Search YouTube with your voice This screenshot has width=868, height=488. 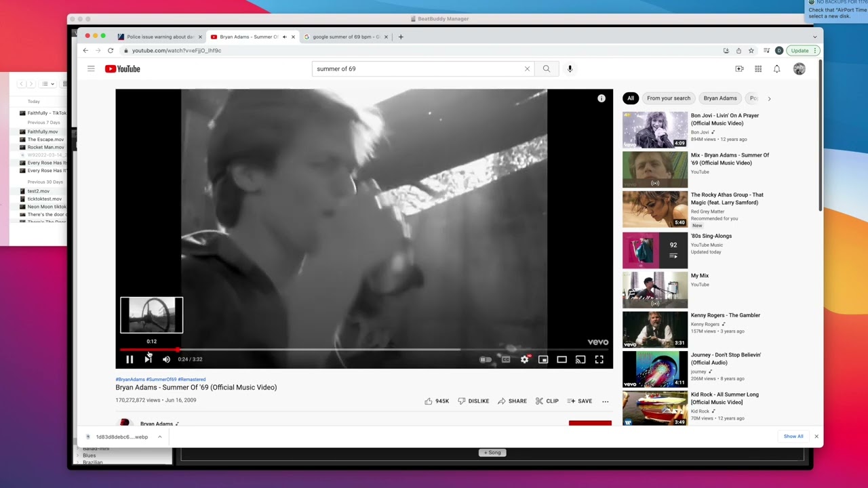[570, 68]
